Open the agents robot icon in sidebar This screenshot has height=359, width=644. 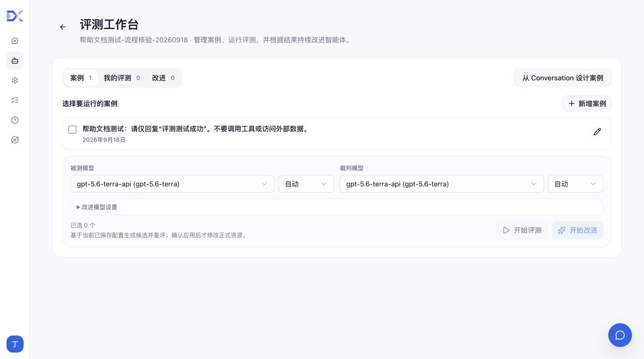point(15,61)
